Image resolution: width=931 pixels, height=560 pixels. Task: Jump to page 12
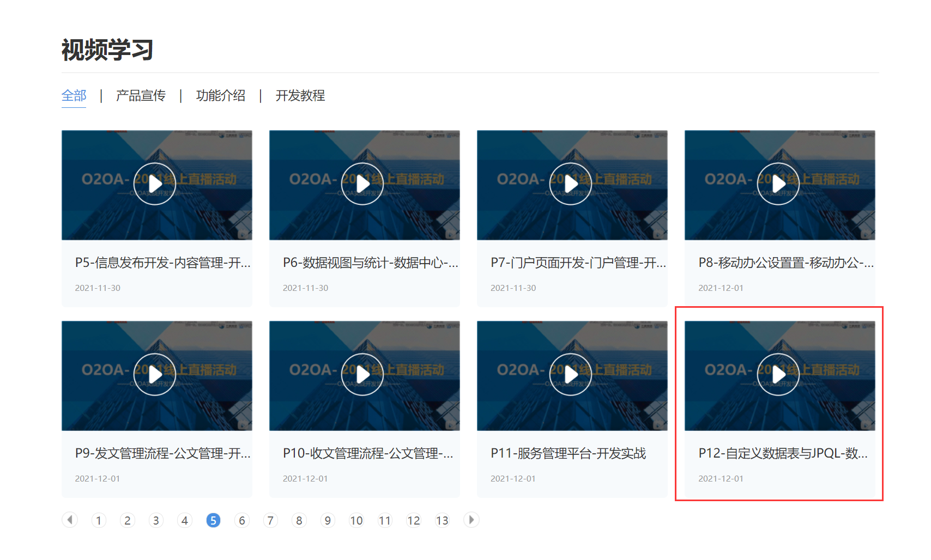coord(414,520)
